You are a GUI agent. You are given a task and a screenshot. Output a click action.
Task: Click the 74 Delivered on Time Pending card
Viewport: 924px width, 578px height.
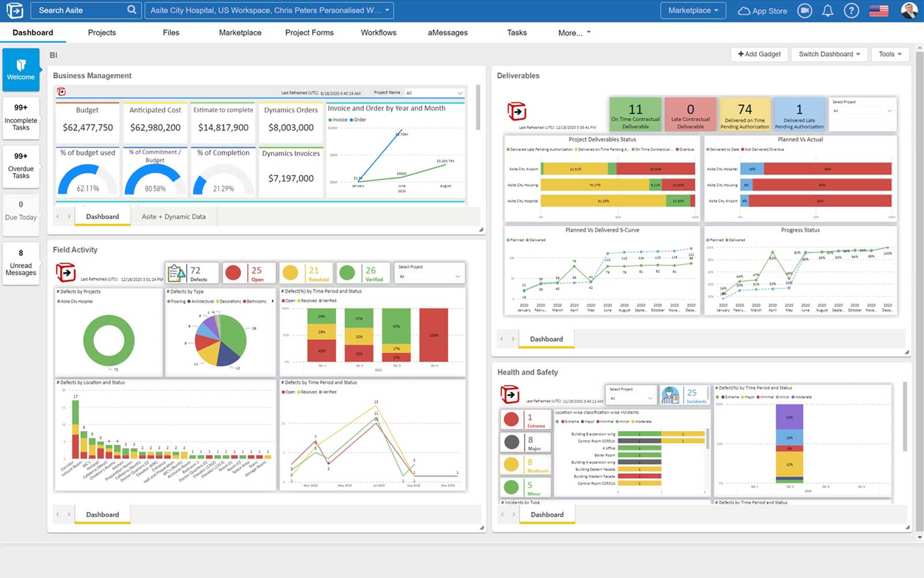click(x=745, y=114)
